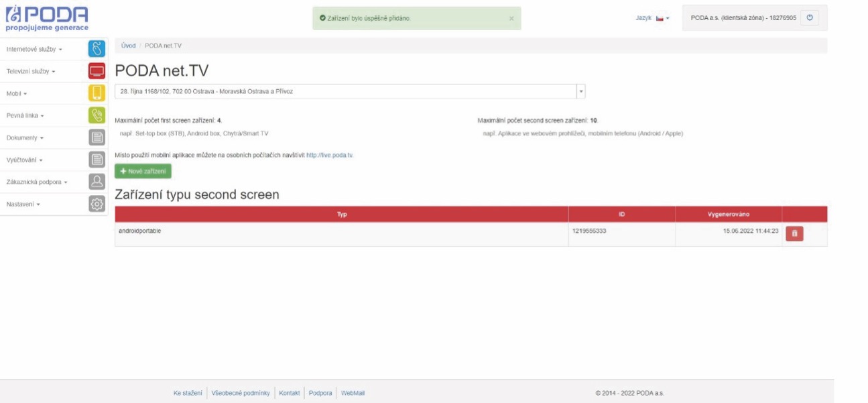Click the Zákaznická podpora person icon

pyautogui.click(x=97, y=182)
